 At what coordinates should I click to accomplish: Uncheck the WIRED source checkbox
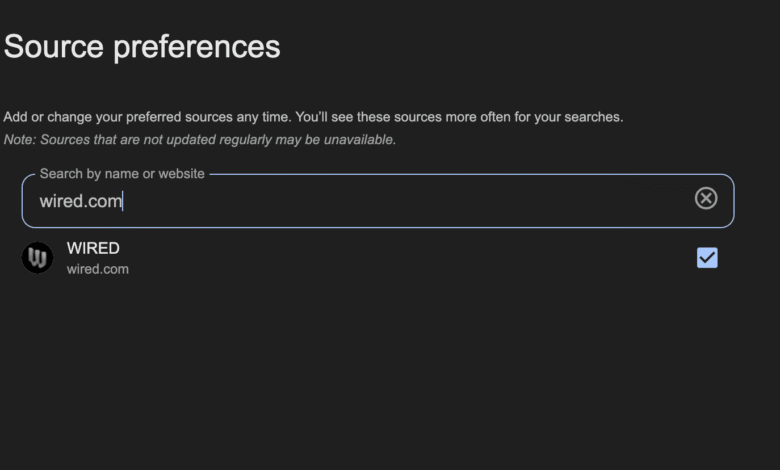coord(707,258)
